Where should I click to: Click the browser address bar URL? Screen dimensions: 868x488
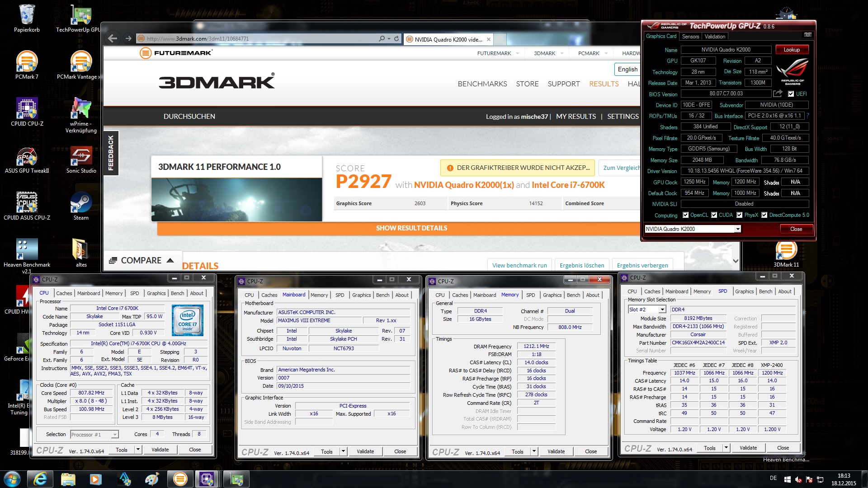[x=198, y=39]
